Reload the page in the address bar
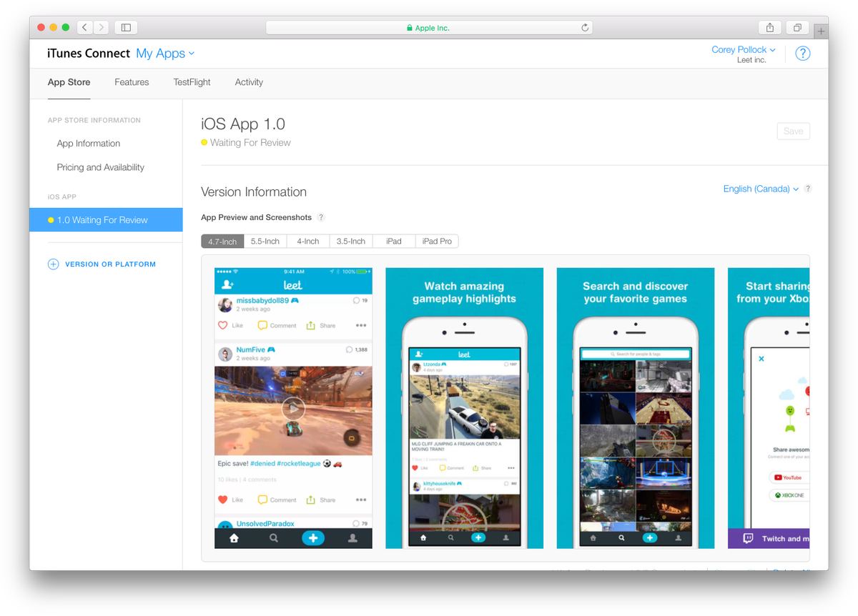 click(x=585, y=28)
